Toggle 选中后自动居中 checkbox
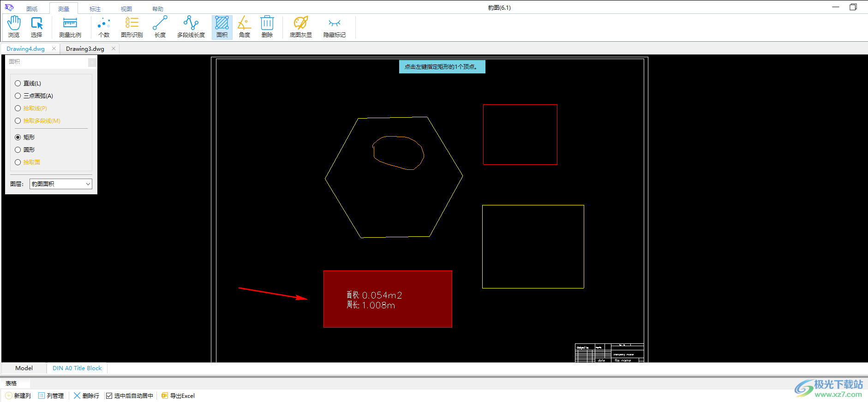This screenshot has width=868, height=402. 109,396
